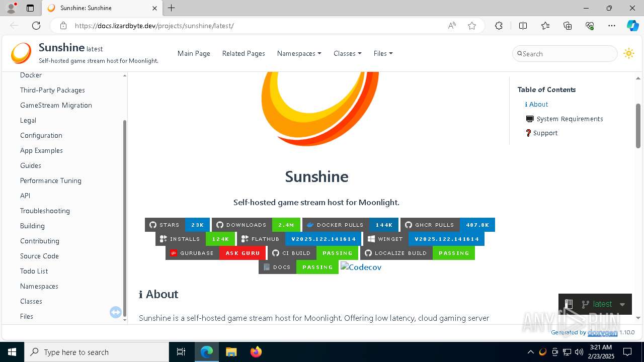
Task: Open Edge Extensions menu
Action: click(x=499, y=26)
